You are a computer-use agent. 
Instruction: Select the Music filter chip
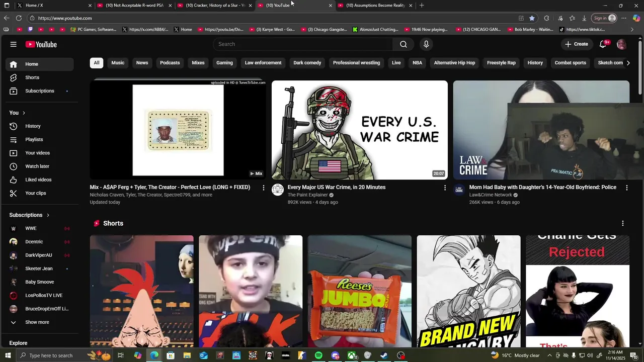click(x=118, y=63)
